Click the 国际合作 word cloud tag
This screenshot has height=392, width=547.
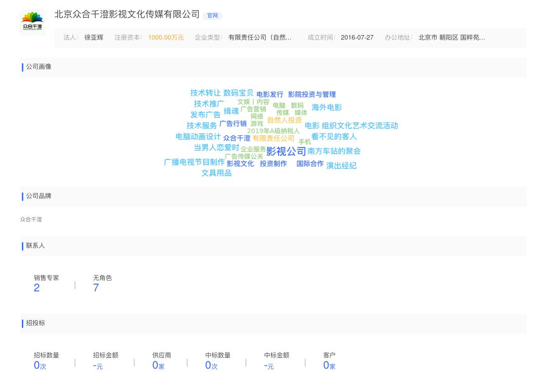coord(310,164)
